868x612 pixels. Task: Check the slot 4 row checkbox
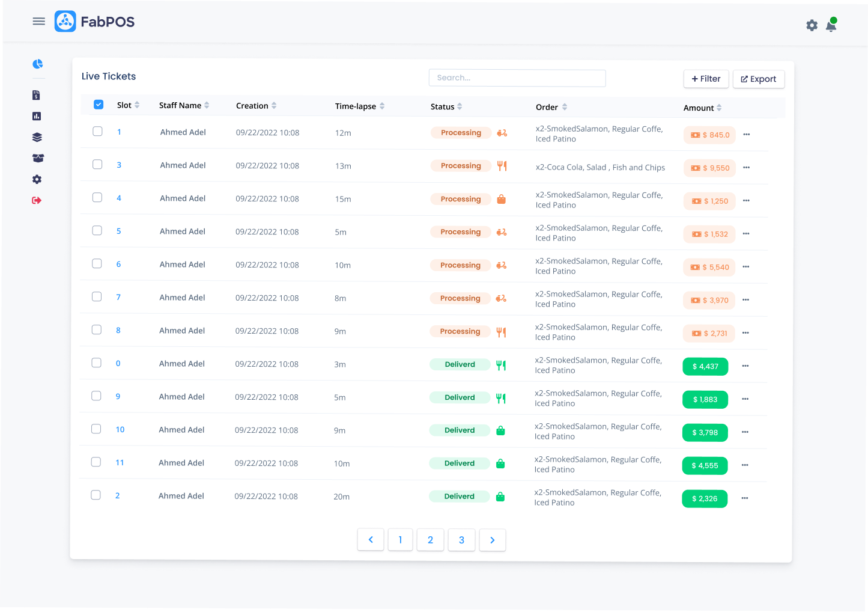click(97, 197)
